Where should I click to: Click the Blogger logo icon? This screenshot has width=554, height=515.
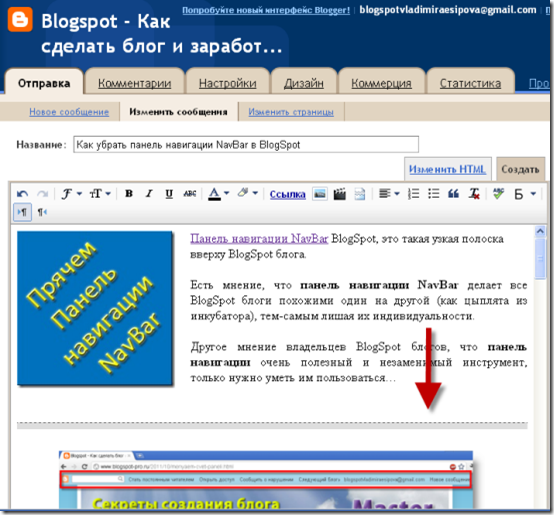pos(20,20)
